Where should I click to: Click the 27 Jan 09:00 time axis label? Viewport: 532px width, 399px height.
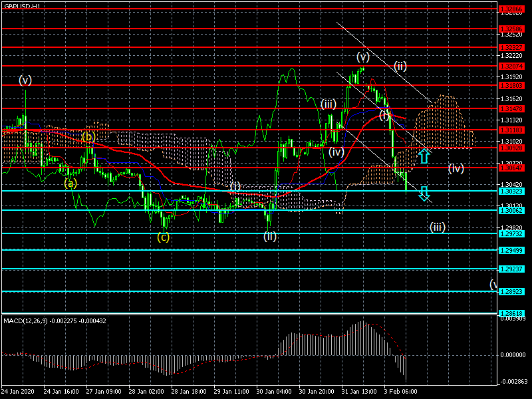click(104, 391)
